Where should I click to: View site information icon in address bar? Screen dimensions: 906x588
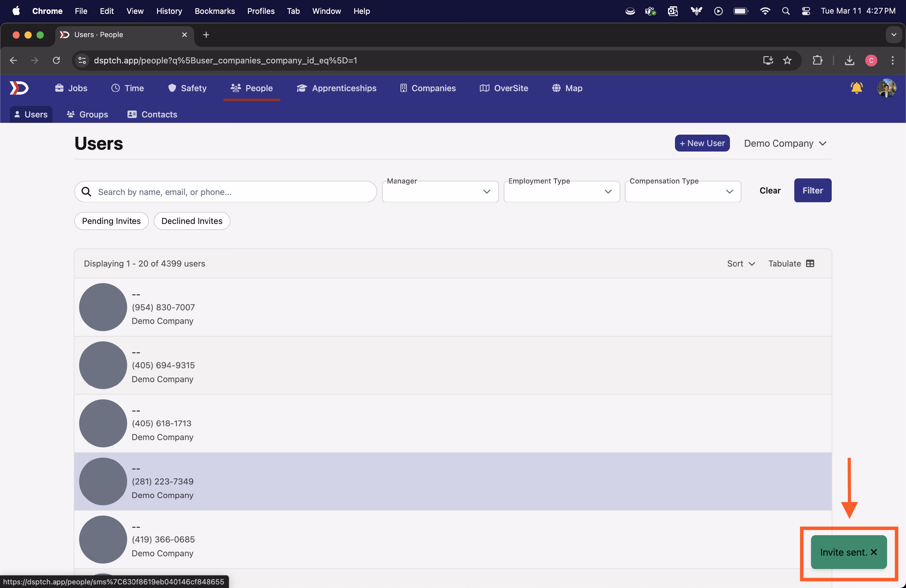[x=82, y=60]
